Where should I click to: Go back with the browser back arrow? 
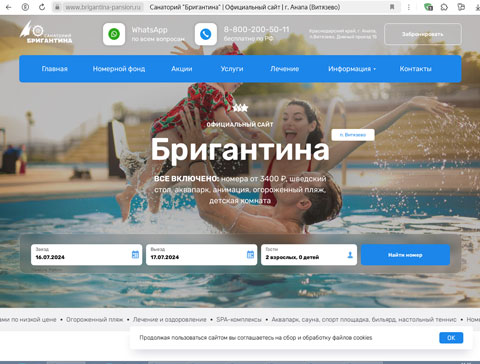(8, 7)
